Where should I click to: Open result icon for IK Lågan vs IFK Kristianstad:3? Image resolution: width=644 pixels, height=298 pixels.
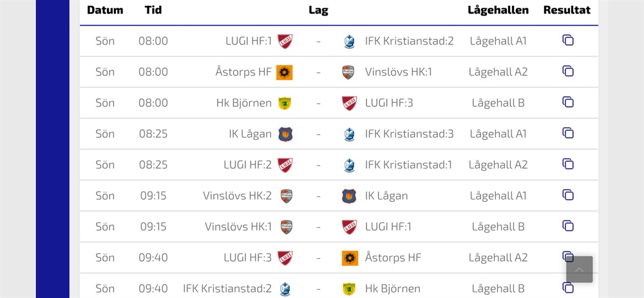(567, 134)
